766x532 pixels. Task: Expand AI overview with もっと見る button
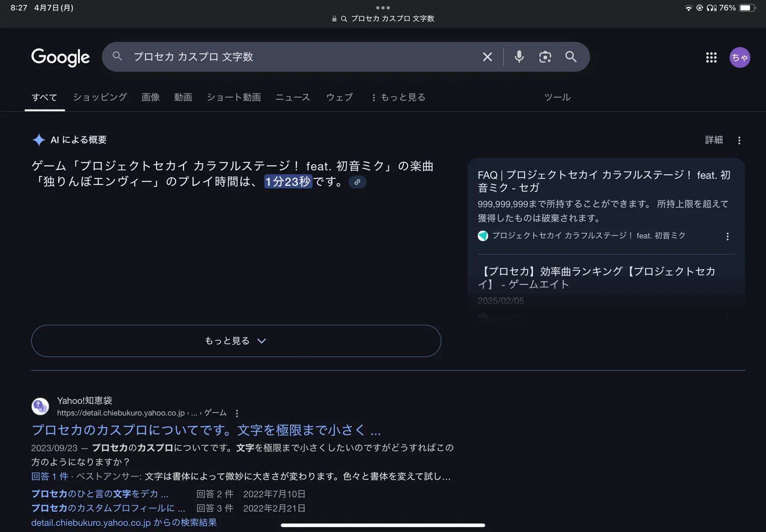pyautogui.click(x=236, y=341)
